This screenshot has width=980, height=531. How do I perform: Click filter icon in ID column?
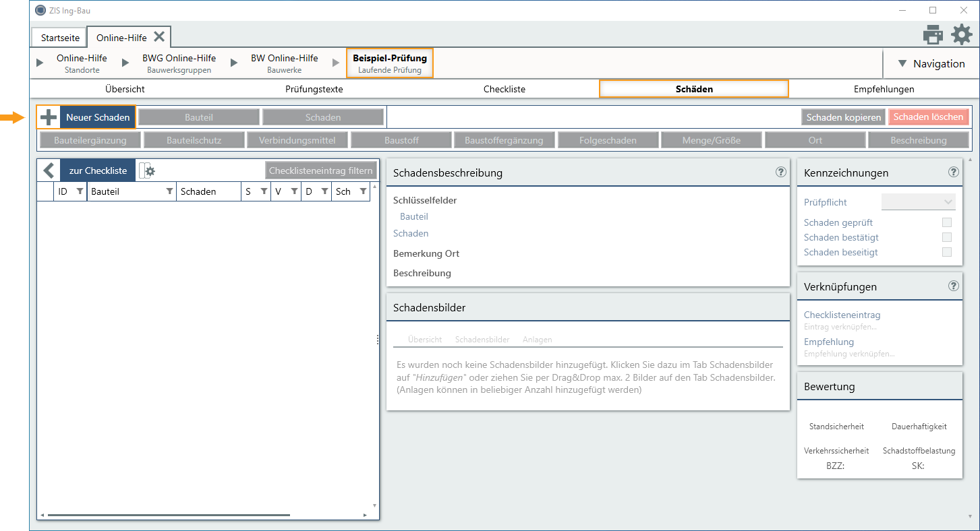pos(80,191)
